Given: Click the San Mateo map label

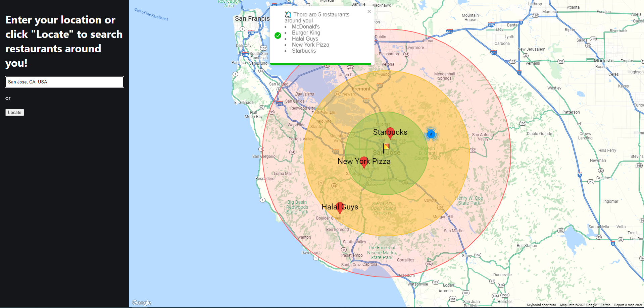Looking at the screenshot, I should (x=279, y=84).
